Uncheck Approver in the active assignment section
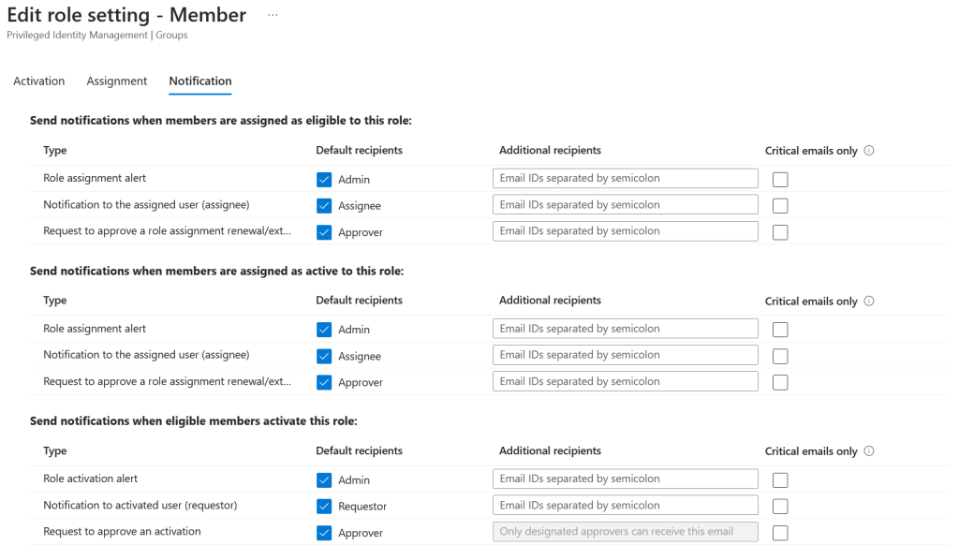The height and width of the screenshot is (560, 959). click(x=324, y=382)
